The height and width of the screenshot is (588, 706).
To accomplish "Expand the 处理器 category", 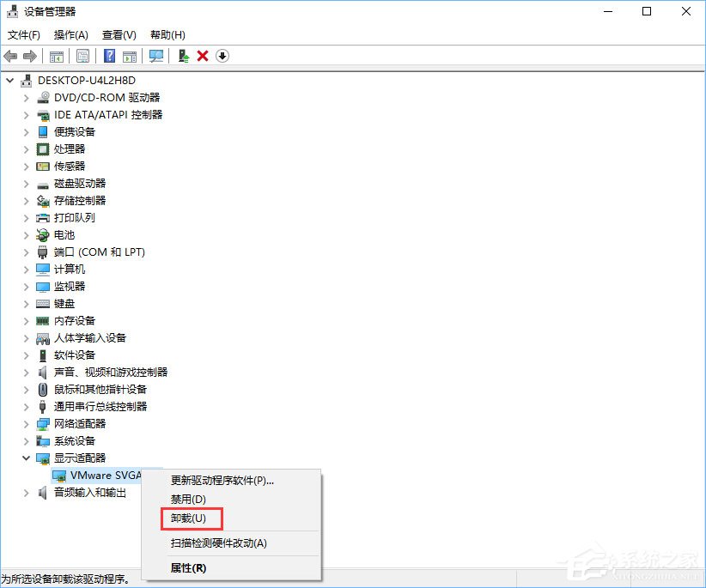I will [x=26, y=149].
